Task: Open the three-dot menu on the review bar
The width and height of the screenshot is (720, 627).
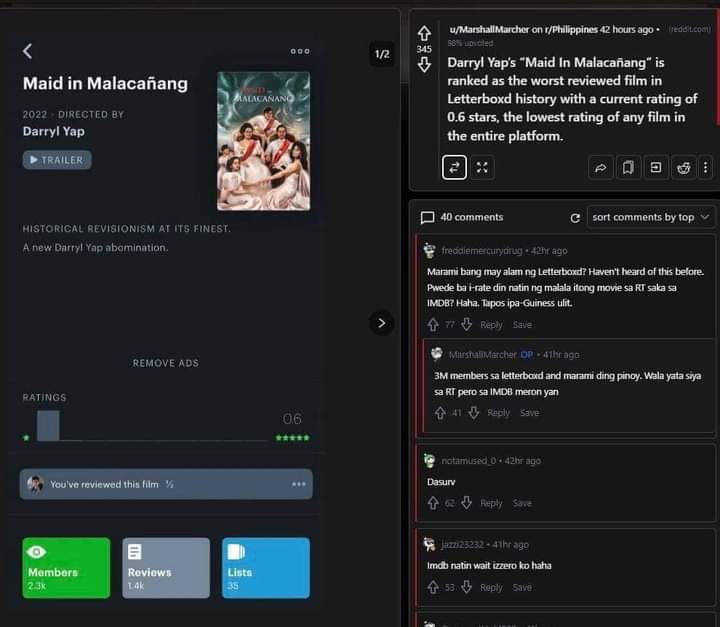Action: pyautogui.click(x=298, y=484)
